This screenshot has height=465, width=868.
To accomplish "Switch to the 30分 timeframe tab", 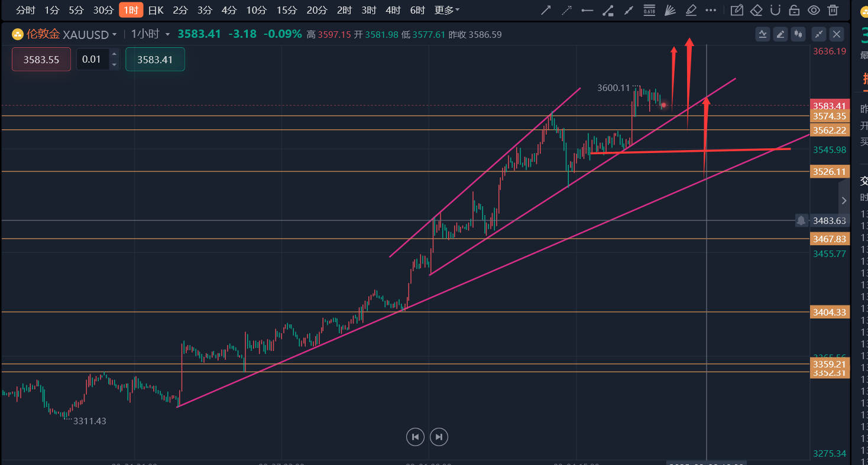I will (x=103, y=10).
